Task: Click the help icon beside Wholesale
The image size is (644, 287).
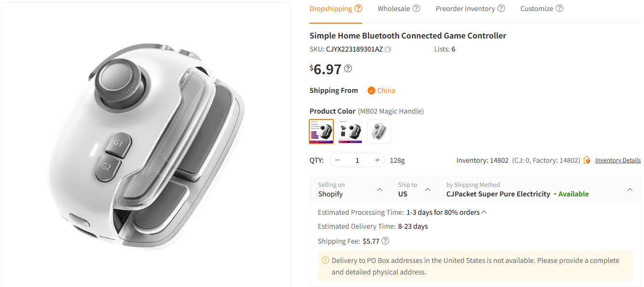Action: tap(416, 8)
